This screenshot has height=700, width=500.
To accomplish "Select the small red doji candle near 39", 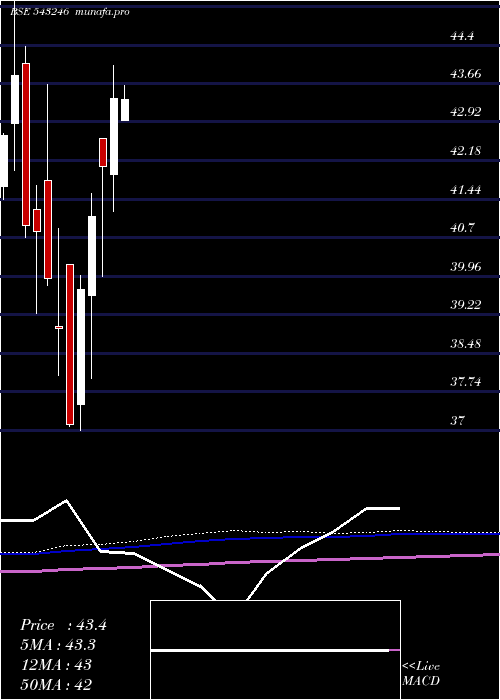I will (x=59, y=327).
